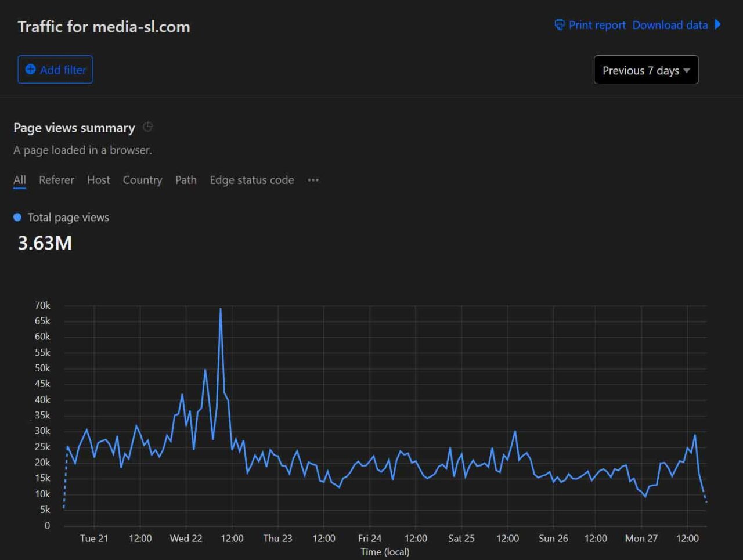The image size is (743, 560).
Task: Click the Download data link
Action: click(x=670, y=25)
